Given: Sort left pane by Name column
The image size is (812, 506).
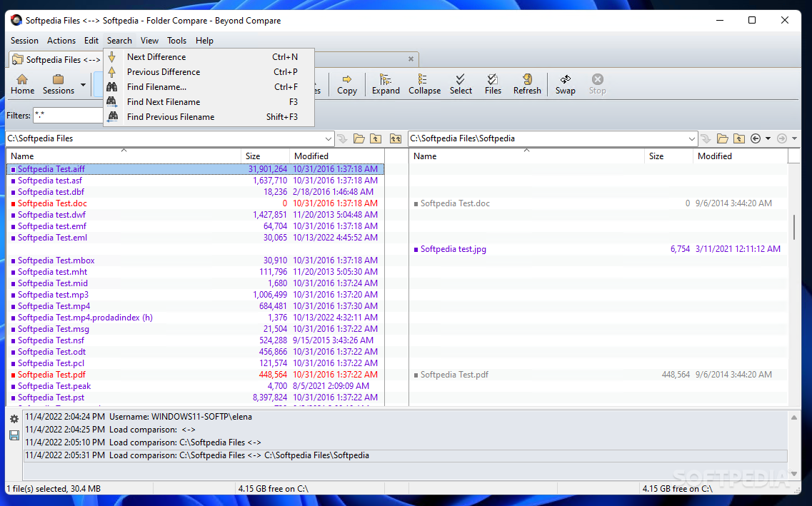Looking at the screenshot, I should click(124, 156).
